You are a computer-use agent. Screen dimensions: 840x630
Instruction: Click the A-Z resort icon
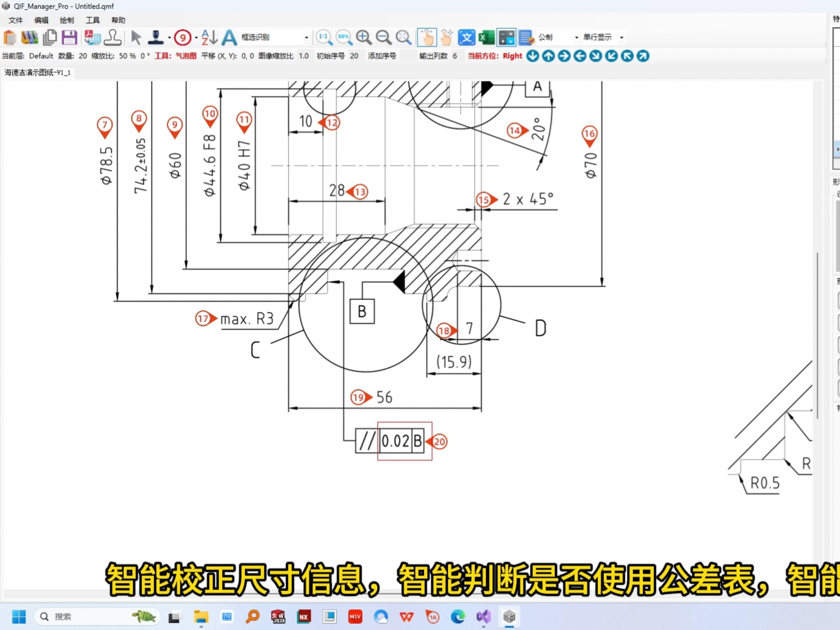pyautogui.click(x=209, y=37)
